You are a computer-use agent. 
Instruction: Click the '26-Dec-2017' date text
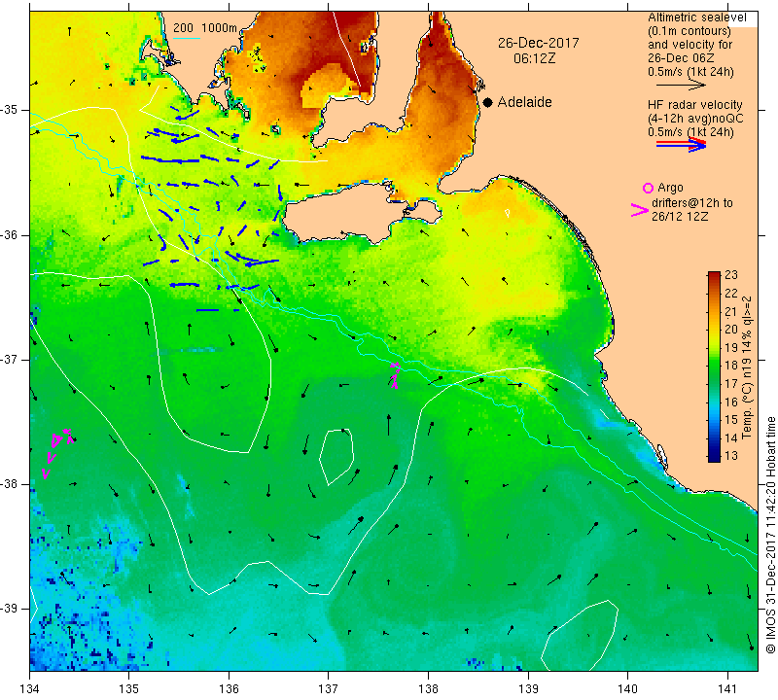(539, 43)
